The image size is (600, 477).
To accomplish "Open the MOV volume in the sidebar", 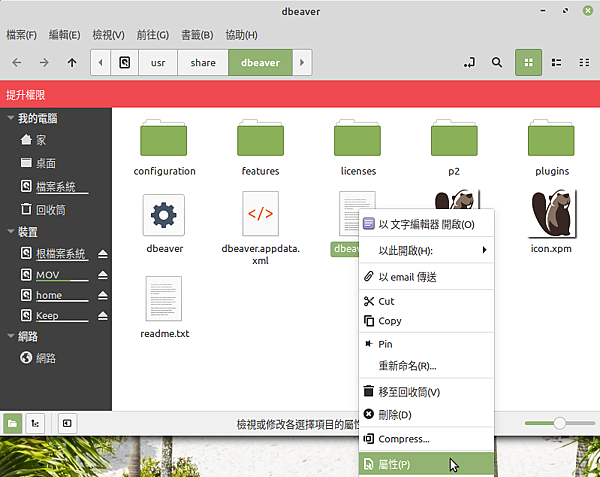I will 54,275.
